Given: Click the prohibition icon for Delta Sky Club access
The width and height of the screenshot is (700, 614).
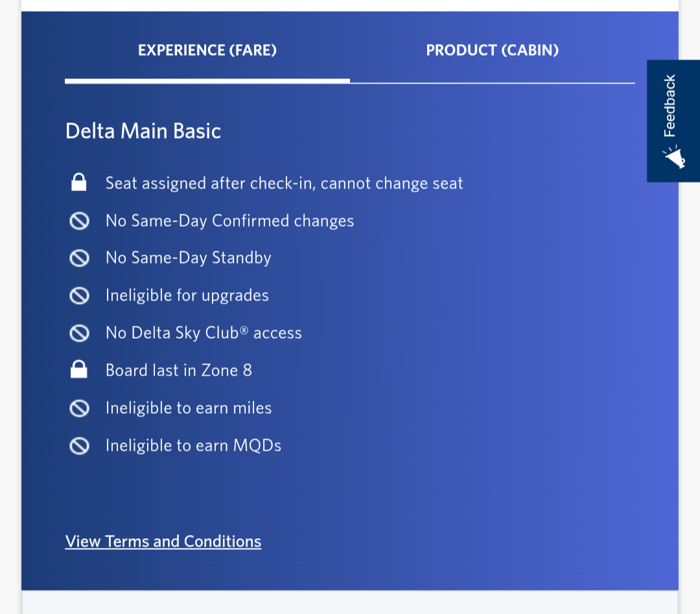Looking at the screenshot, I should click(78, 333).
